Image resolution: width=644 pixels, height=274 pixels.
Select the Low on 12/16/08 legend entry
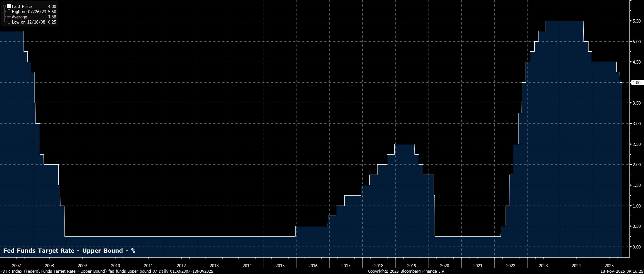click(x=28, y=22)
